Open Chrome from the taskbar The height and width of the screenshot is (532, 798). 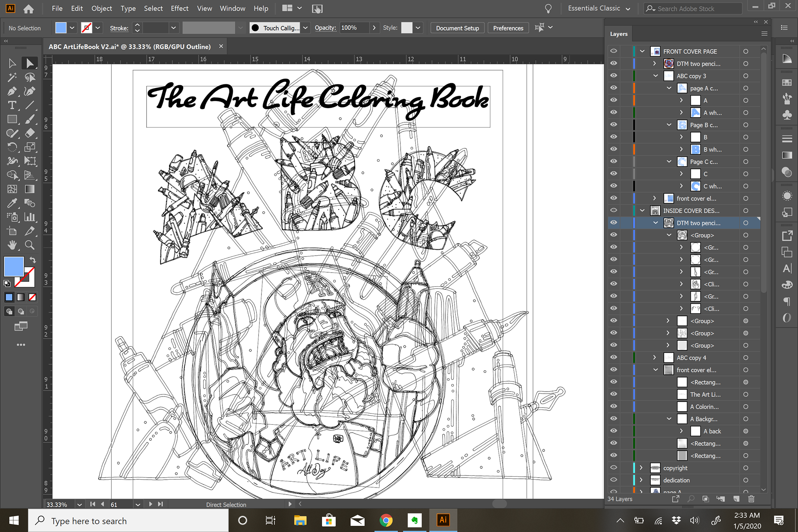point(386,520)
